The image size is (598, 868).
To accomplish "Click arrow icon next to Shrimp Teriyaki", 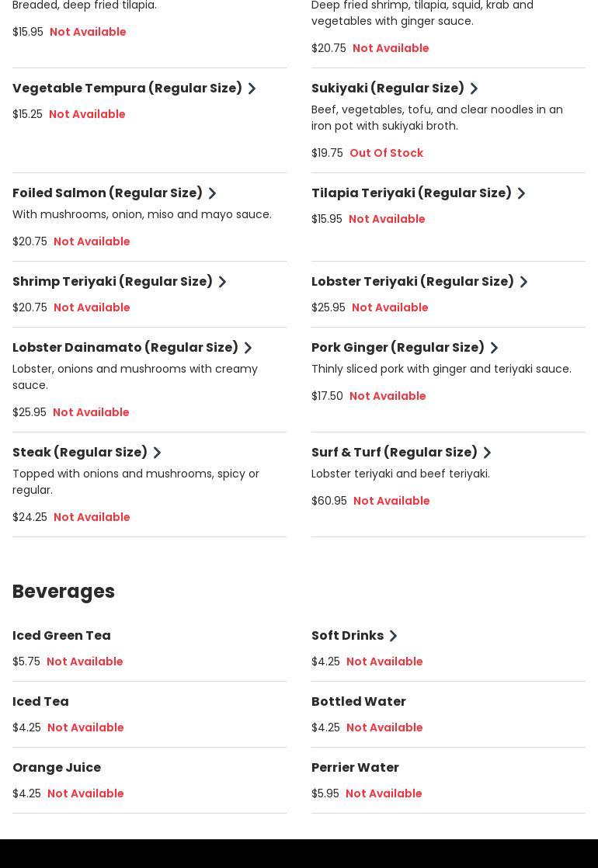I will (x=223, y=282).
